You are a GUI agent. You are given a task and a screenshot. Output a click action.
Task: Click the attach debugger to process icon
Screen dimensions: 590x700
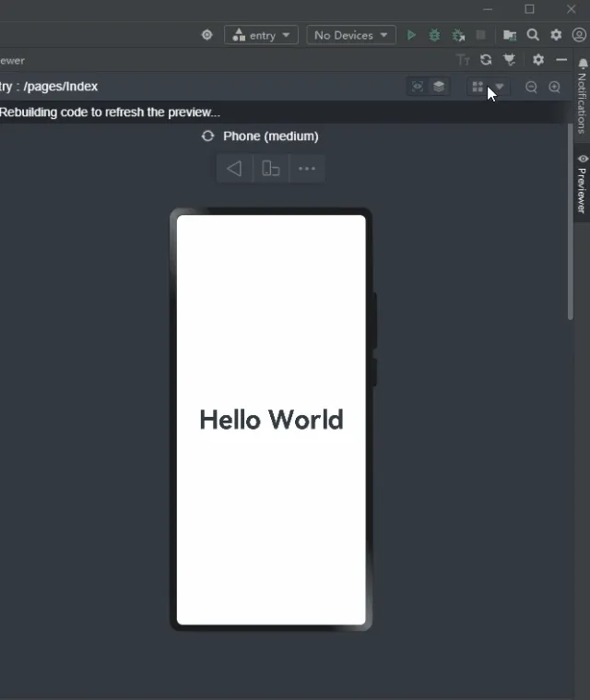pyautogui.click(x=458, y=35)
